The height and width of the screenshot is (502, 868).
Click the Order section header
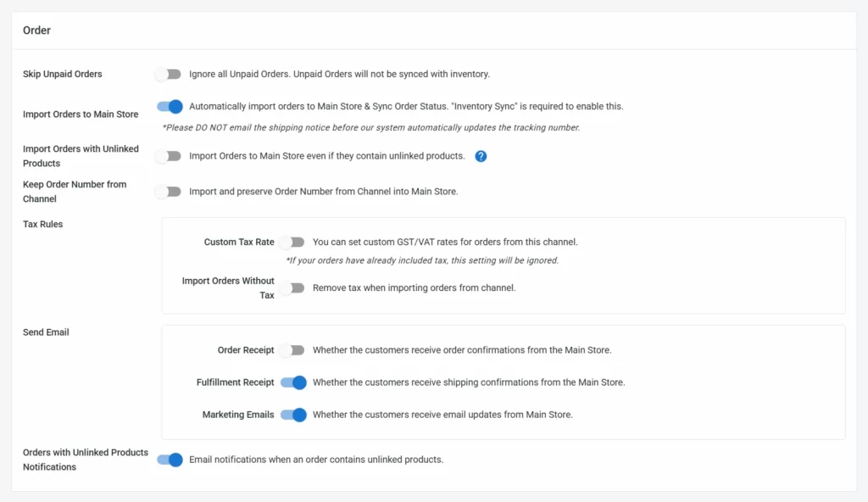[36, 30]
